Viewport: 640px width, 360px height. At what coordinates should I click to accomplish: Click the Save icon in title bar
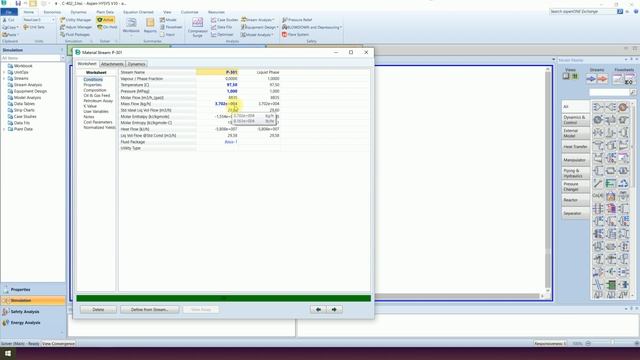(x=18, y=3)
